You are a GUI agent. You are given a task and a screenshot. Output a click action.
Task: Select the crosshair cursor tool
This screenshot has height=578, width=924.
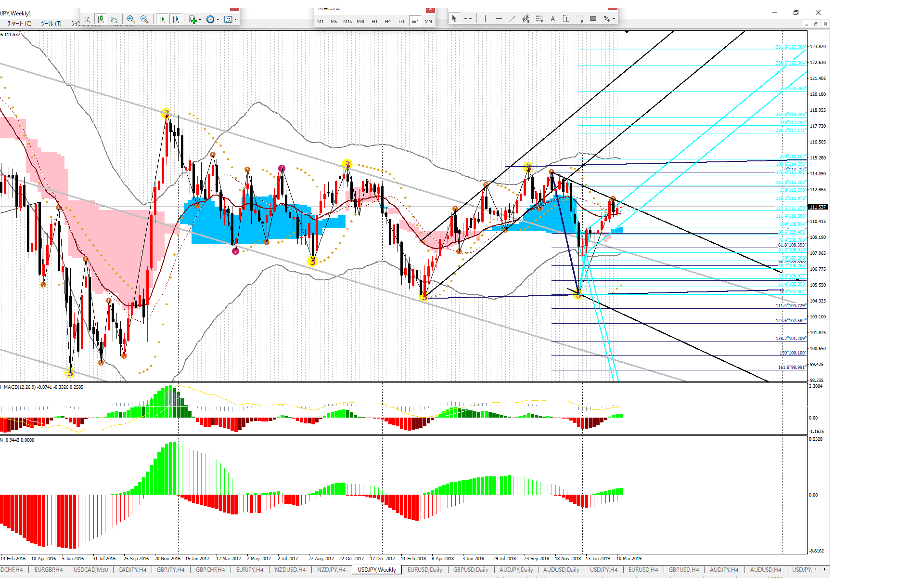[x=468, y=19]
